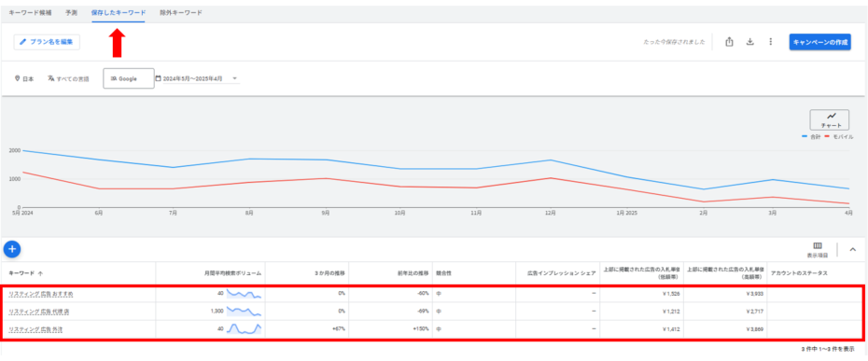The height and width of the screenshot is (361, 868).
Task: Open the 表示項目 columns icon
Action: click(x=817, y=250)
